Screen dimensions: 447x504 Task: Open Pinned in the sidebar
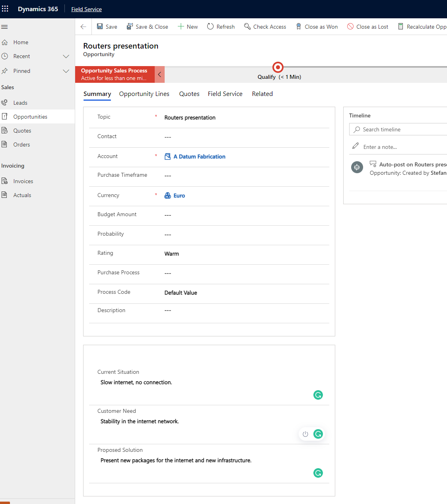tap(21, 71)
